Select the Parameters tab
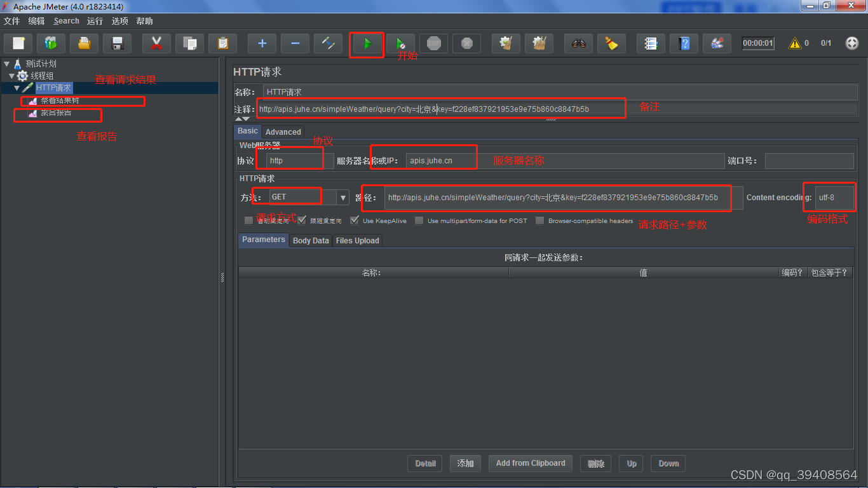This screenshot has width=868, height=488. [263, 240]
